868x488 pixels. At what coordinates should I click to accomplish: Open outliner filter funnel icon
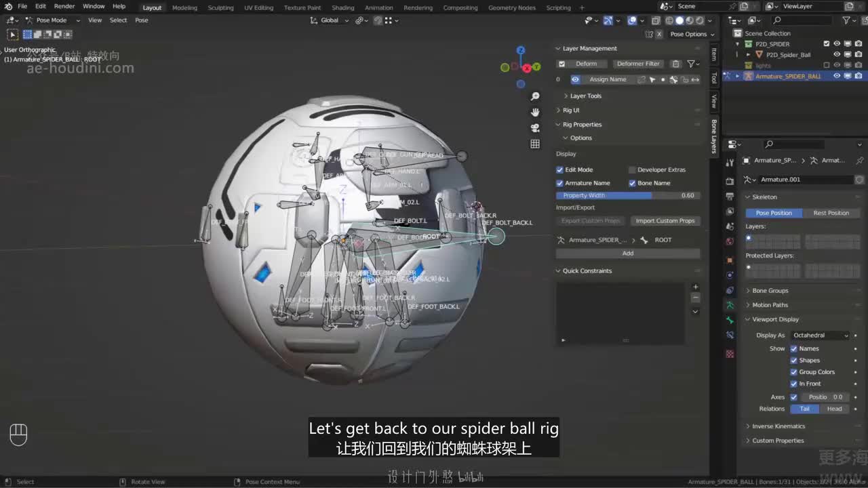click(848, 22)
